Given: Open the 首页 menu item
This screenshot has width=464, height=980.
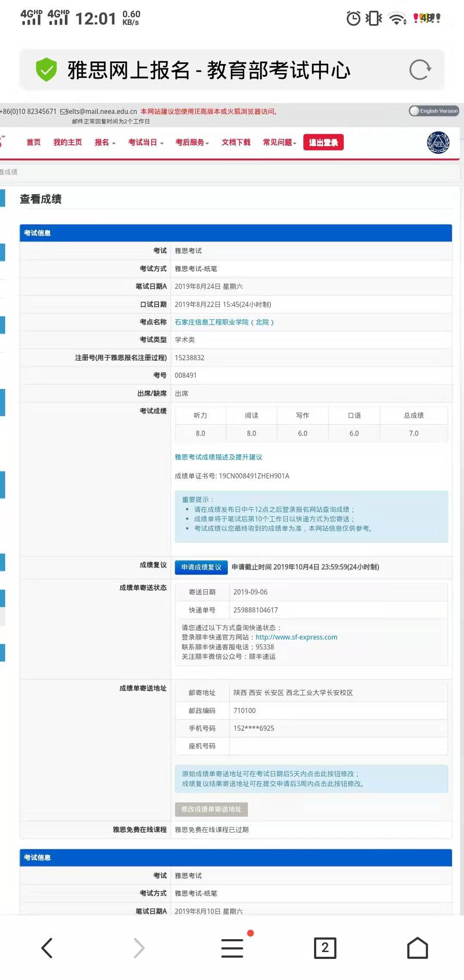Looking at the screenshot, I should 34,143.
